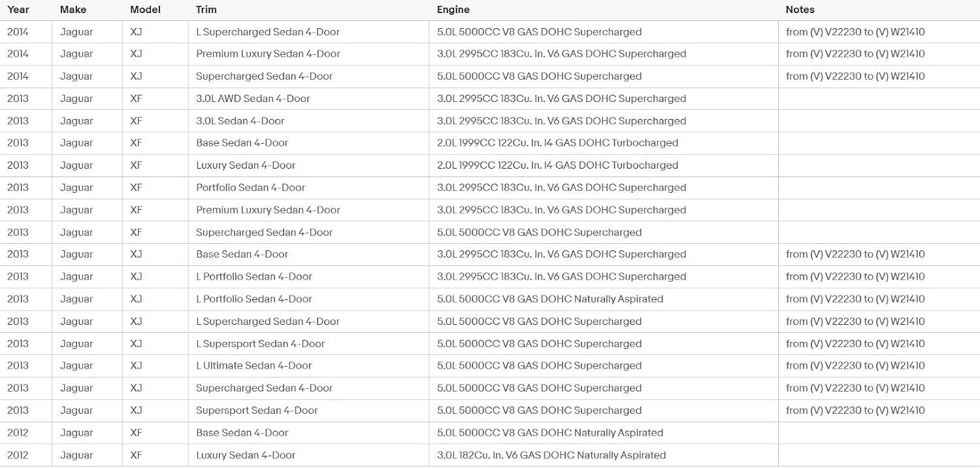
Task: Click the Model column header
Action: coord(145,10)
